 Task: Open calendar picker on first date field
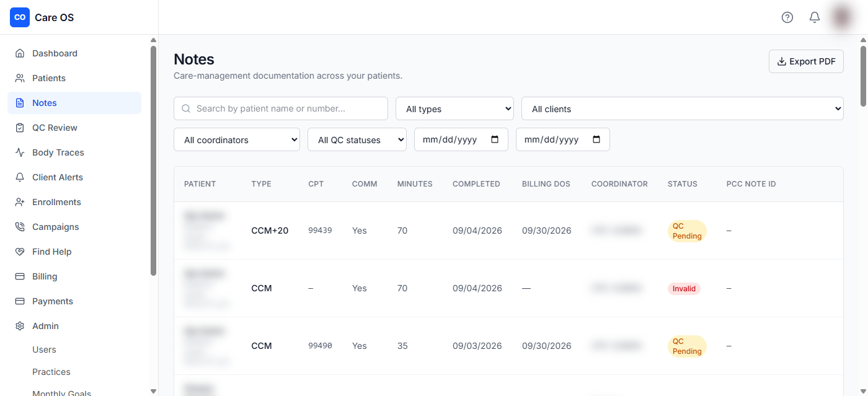[495, 139]
